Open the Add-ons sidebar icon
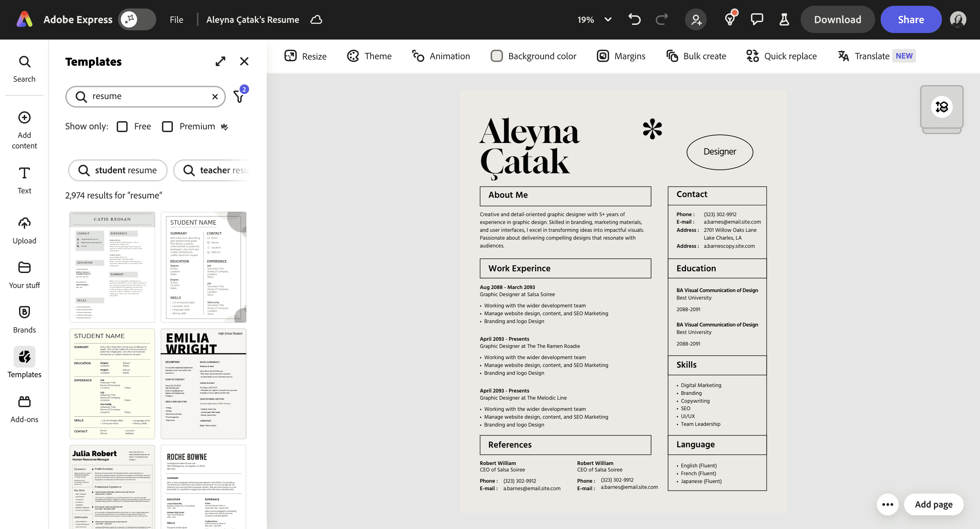Image resolution: width=980 pixels, height=529 pixels. pyautogui.click(x=24, y=409)
